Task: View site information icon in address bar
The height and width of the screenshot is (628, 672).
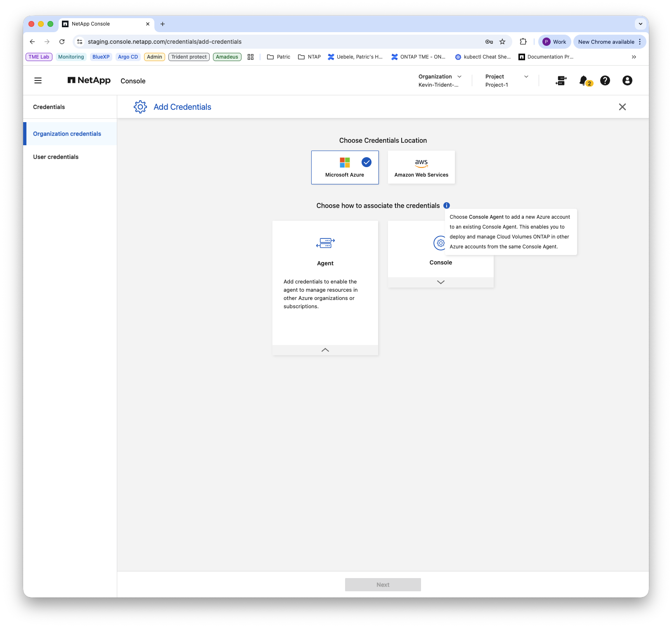Action: (x=80, y=42)
